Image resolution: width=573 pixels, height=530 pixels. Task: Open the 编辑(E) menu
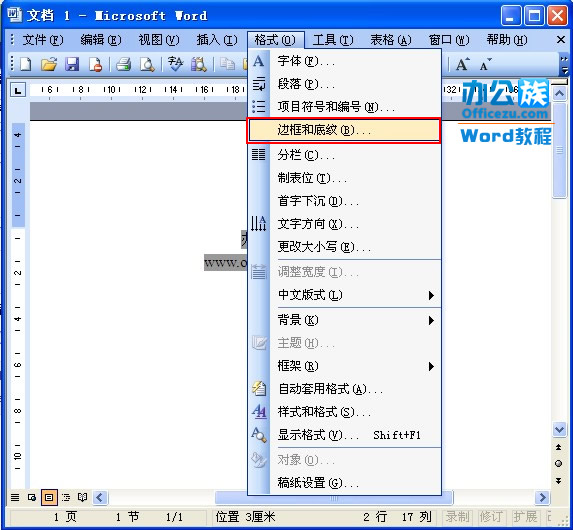[100, 39]
